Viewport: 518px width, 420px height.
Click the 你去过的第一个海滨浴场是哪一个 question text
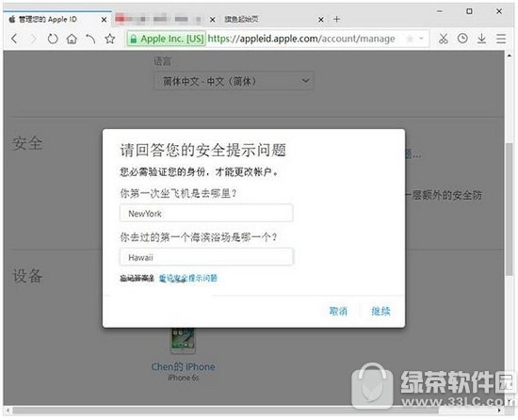pyautogui.click(x=199, y=237)
